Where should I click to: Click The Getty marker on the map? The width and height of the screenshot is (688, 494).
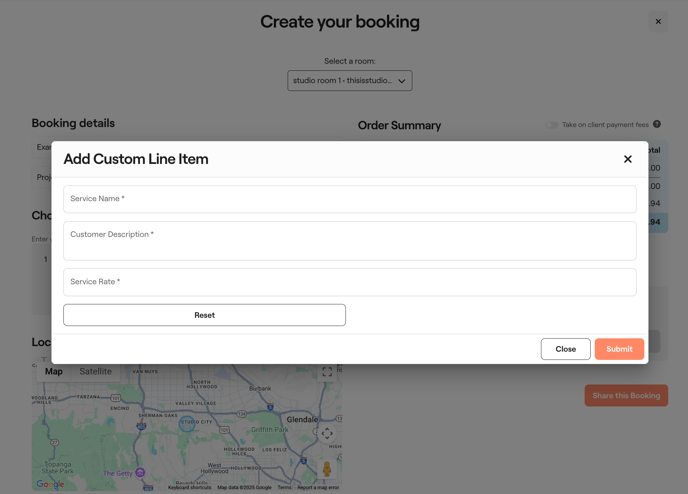click(140, 472)
